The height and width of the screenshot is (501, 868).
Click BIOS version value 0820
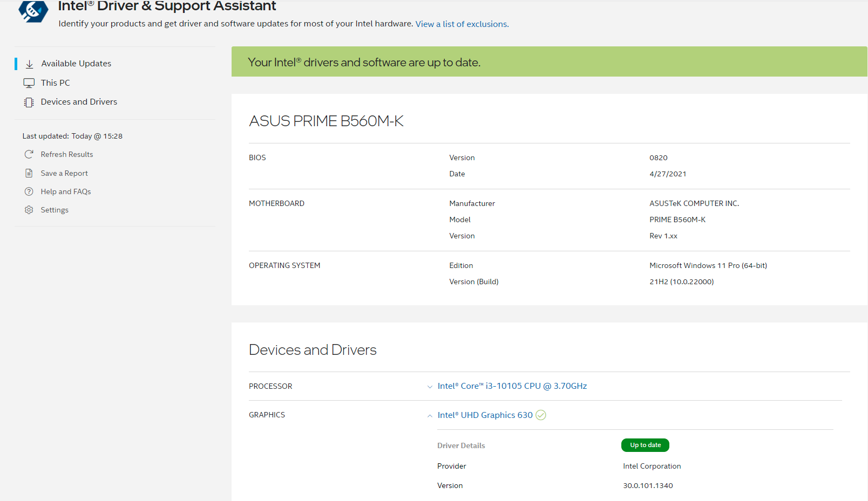[x=659, y=158]
